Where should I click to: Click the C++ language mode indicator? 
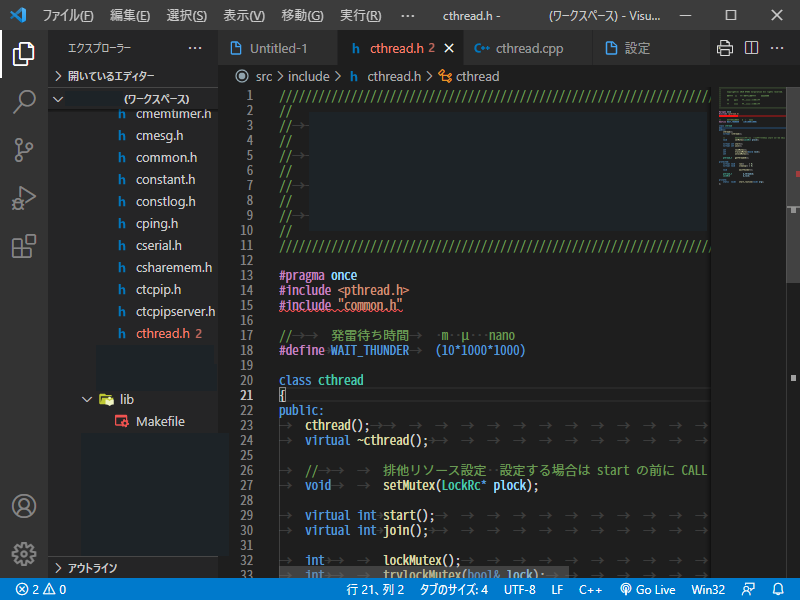pos(590,589)
